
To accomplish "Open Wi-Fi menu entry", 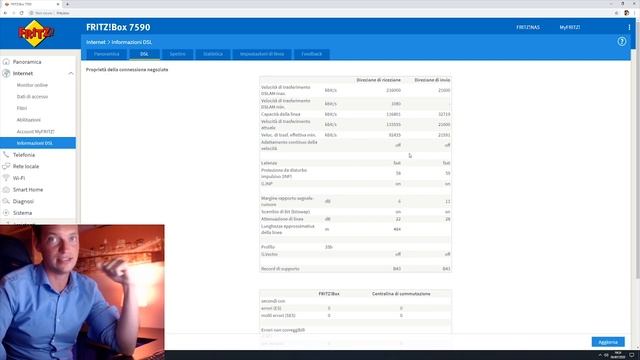I will pyautogui.click(x=19, y=178).
